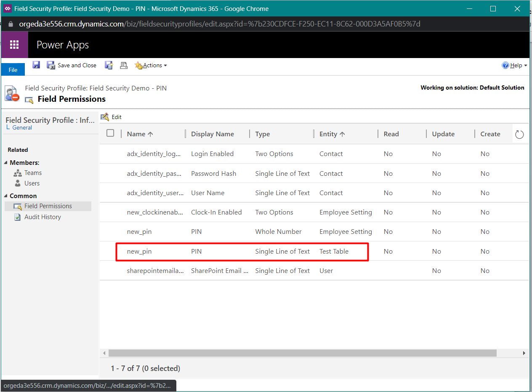Refresh the field permissions grid
532x392 pixels.
pos(519,134)
